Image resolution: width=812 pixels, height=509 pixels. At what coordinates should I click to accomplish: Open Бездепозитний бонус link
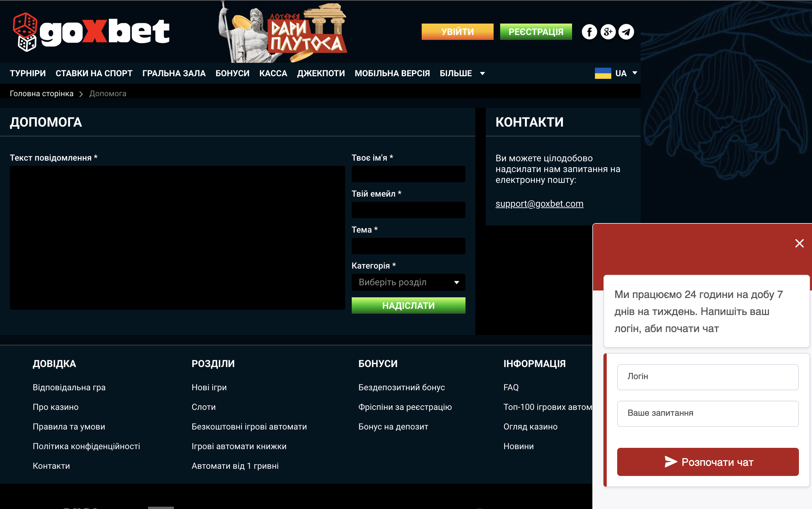(x=401, y=387)
